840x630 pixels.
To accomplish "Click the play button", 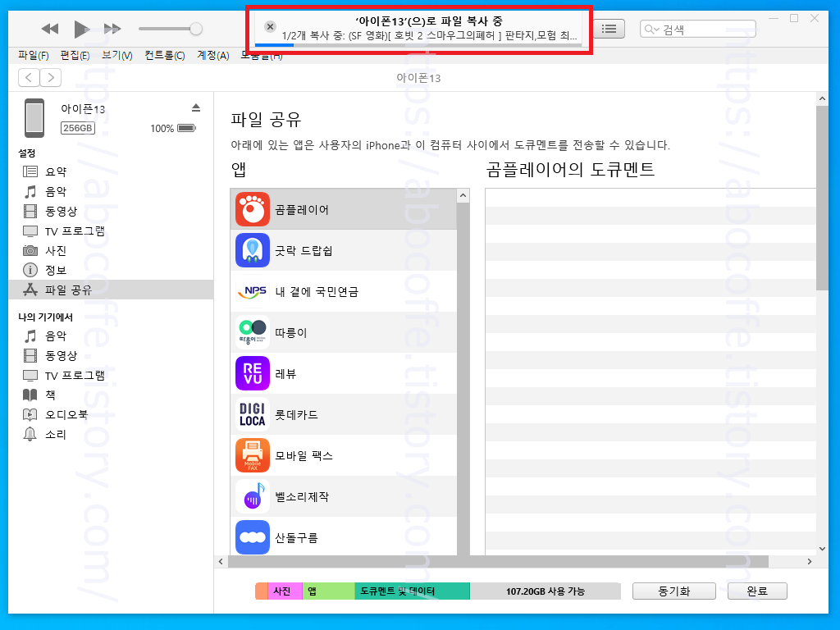I will pyautogui.click(x=81, y=29).
